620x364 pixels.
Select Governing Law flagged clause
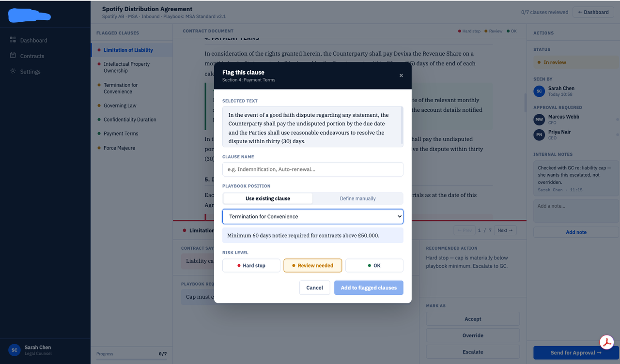(x=131, y=106)
